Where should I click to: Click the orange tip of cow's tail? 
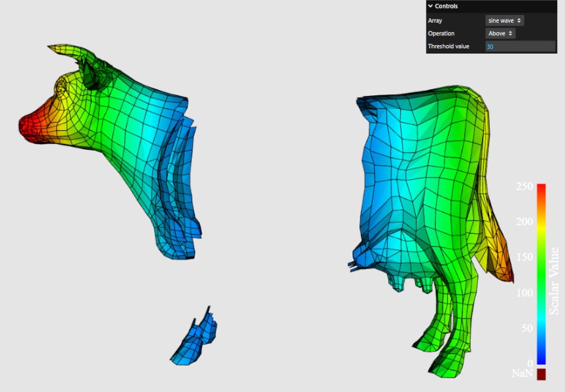(507, 269)
